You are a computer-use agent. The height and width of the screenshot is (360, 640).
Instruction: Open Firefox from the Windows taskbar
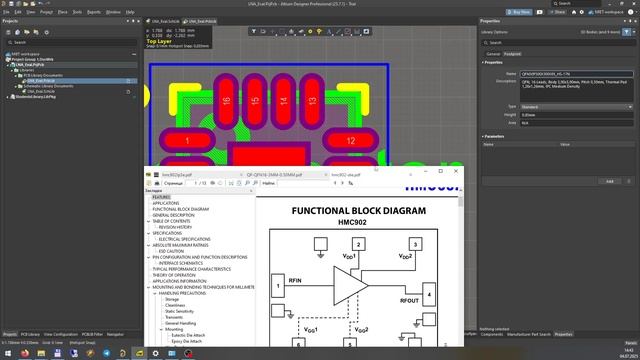(25, 353)
